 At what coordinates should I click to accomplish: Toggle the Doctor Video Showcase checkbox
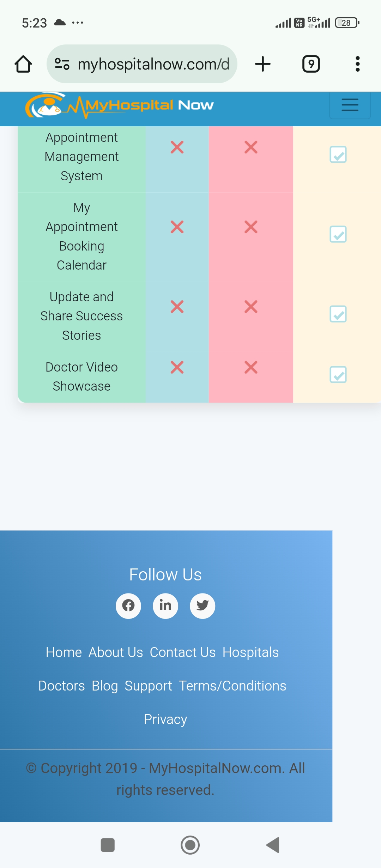point(338,375)
